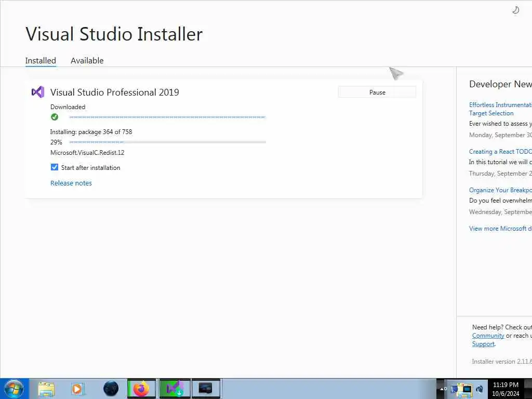Switch to the Installed tab
532x399 pixels.
tap(41, 60)
